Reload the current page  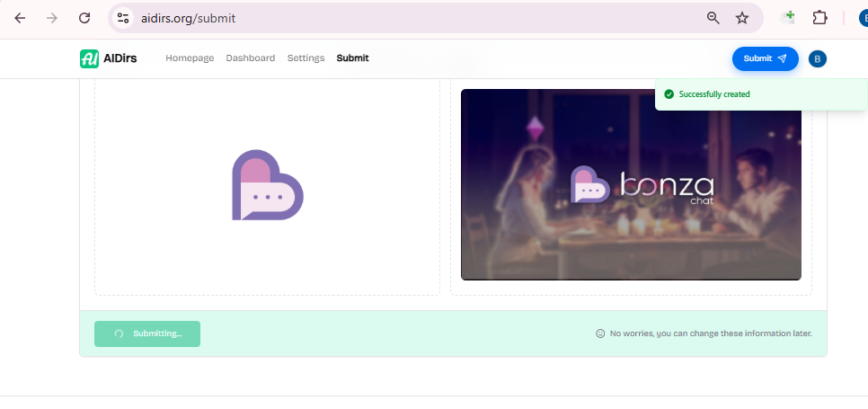tap(84, 18)
